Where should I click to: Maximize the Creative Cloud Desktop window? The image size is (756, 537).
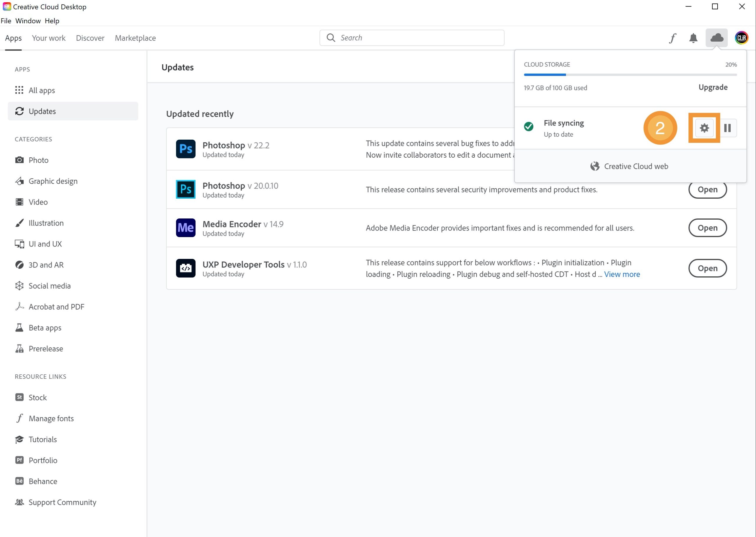pos(715,6)
